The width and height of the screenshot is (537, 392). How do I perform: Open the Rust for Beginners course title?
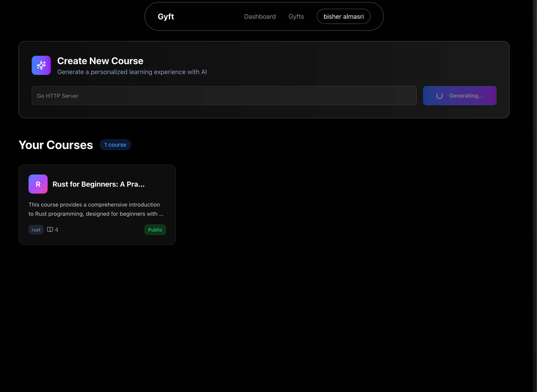click(x=98, y=184)
